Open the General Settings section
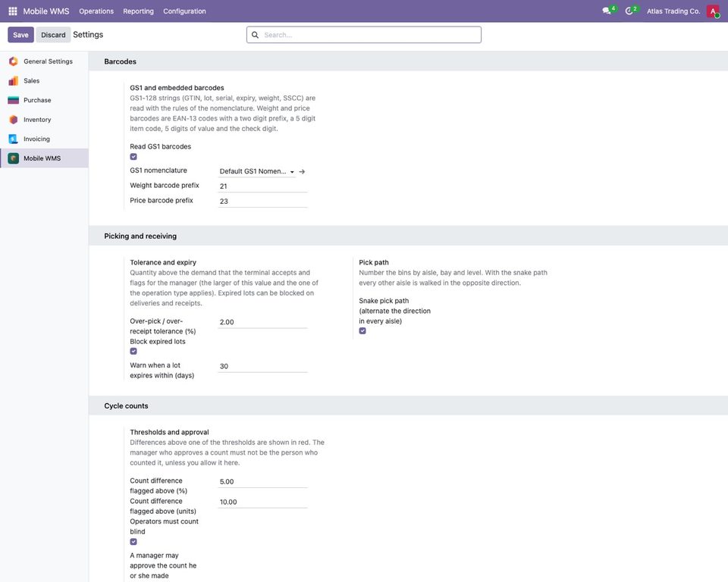The height and width of the screenshot is (582, 728). click(44, 61)
